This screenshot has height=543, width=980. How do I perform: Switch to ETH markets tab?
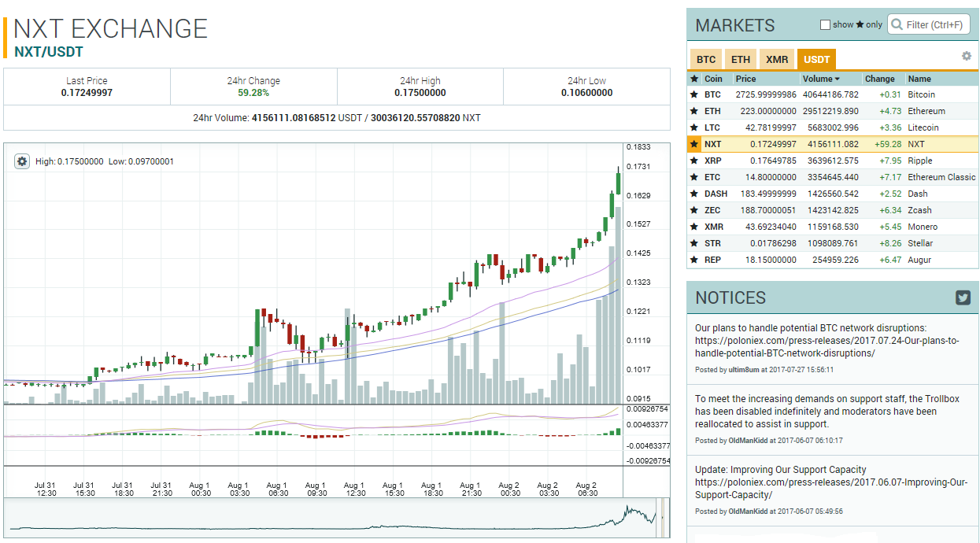click(741, 60)
